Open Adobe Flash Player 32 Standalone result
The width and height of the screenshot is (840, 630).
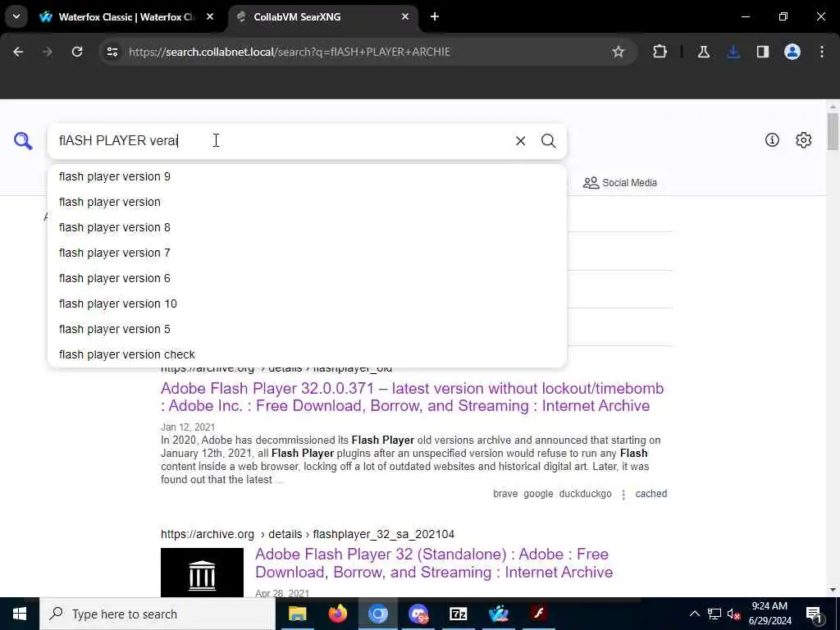[x=433, y=563]
